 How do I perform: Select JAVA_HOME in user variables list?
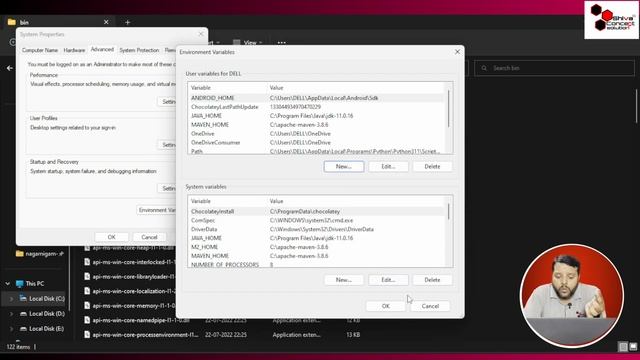pyautogui.click(x=317, y=116)
